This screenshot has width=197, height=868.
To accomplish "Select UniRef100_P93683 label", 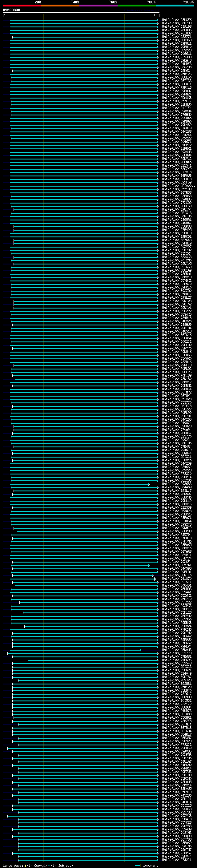I will [177, 484].
